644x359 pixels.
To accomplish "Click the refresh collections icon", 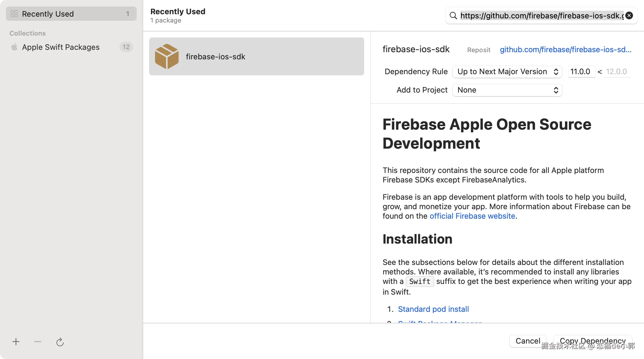I will pyautogui.click(x=60, y=342).
